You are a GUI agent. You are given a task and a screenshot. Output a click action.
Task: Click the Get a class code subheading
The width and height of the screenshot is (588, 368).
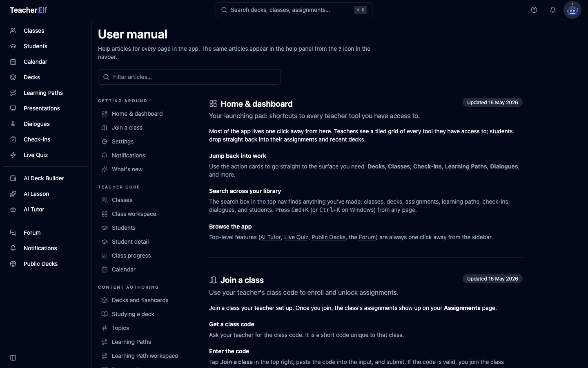(232, 324)
